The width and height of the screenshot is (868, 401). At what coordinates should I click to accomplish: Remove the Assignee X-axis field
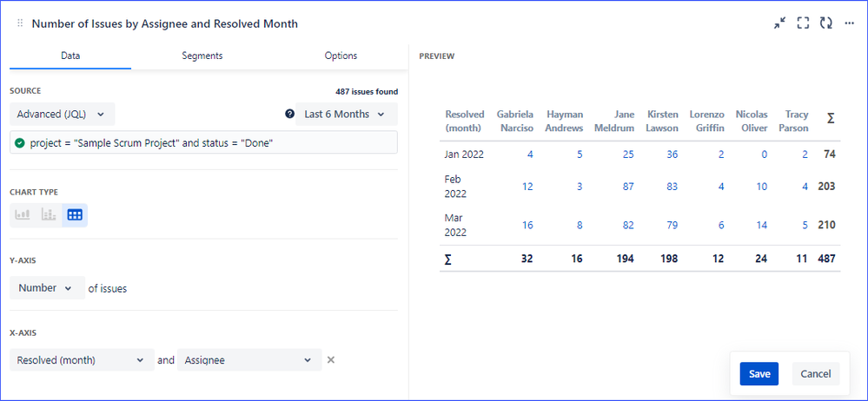pos(330,360)
